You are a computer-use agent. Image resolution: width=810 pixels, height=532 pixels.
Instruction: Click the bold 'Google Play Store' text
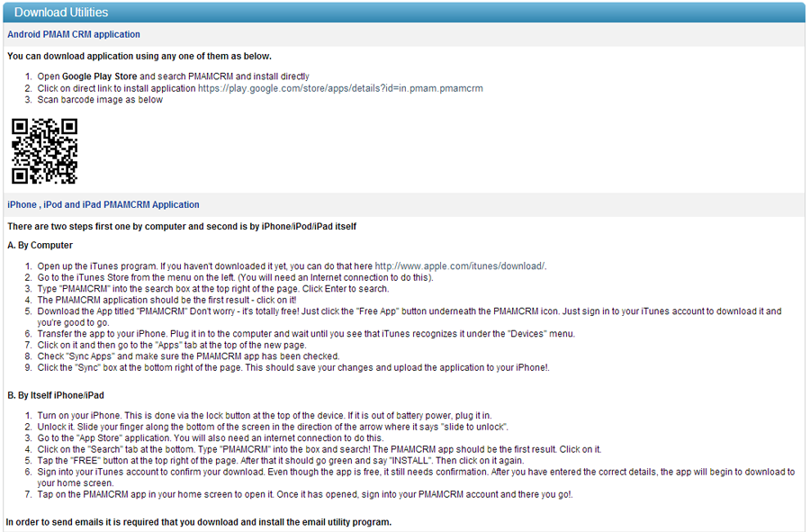pyautogui.click(x=100, y=77)
